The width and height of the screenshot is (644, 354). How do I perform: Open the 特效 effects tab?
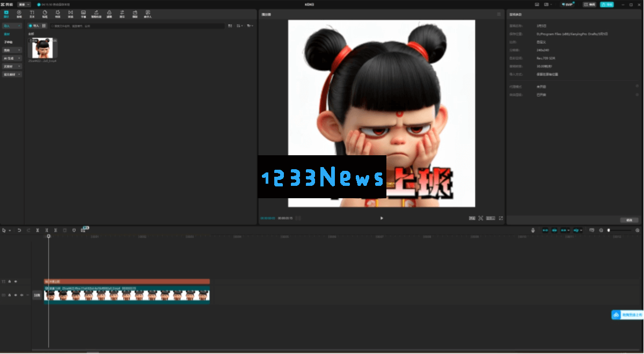click(58, 14)
